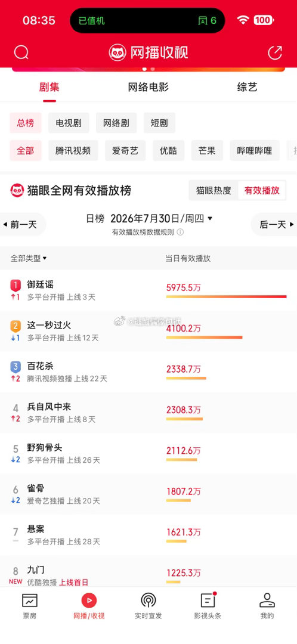Switch to the 网络电影 tab
The height and width of the screenshot is (644, 297).
click(x=148, y=87)
